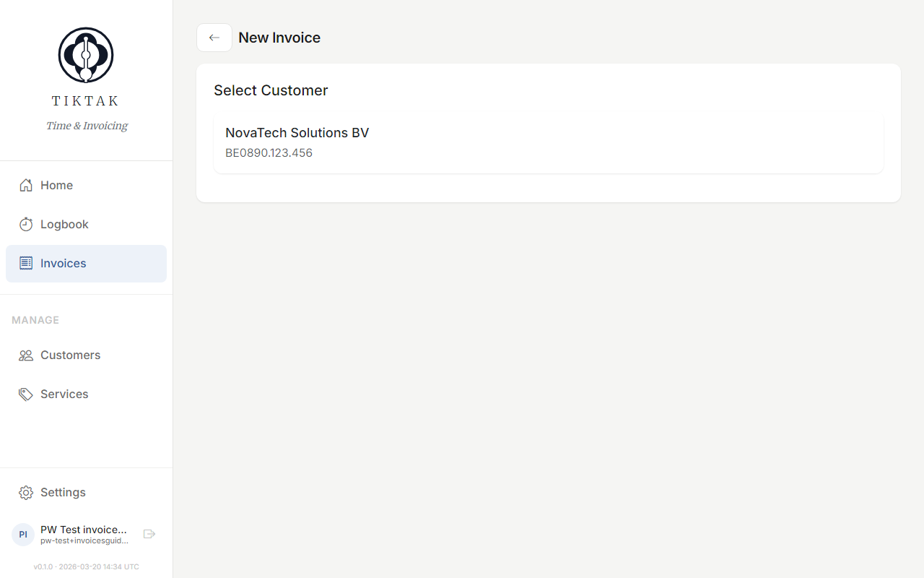Click the back arrow next to New Invoice
Image resolution: width=924 pixels, height=578 pixels.
coord(214,37)
